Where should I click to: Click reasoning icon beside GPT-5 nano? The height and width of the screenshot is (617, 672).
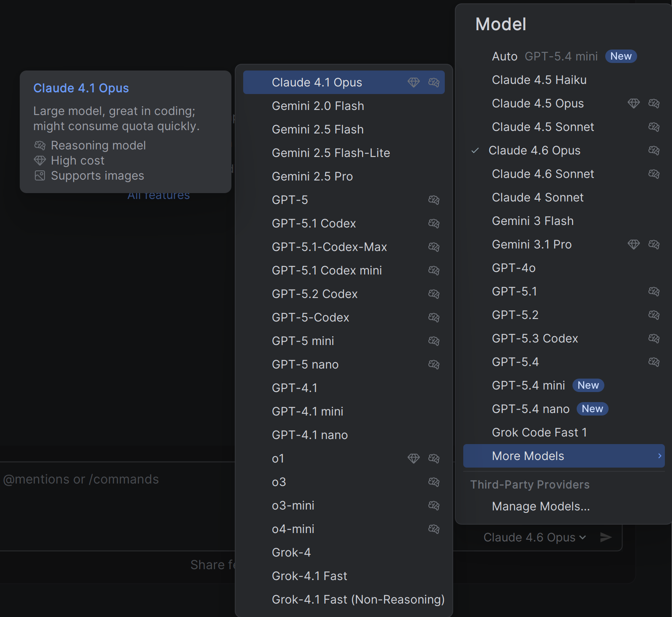point(434,364)
